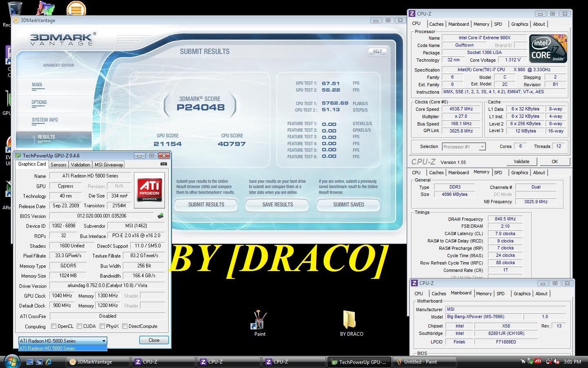Open the SPD tab in the CPU-Z processor window
588x368 pixels.
tap(498, 24)
